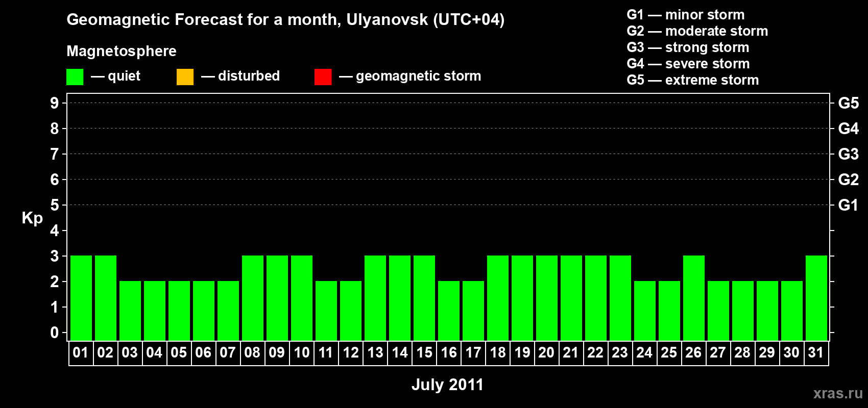Select the bar for day 11
868x408 pixels.
click(x=326, y=311)
